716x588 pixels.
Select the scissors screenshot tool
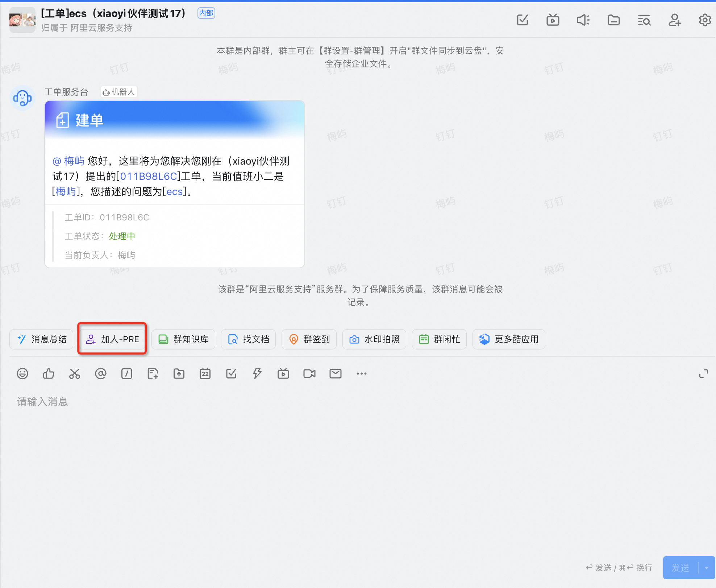click(75, 373)
